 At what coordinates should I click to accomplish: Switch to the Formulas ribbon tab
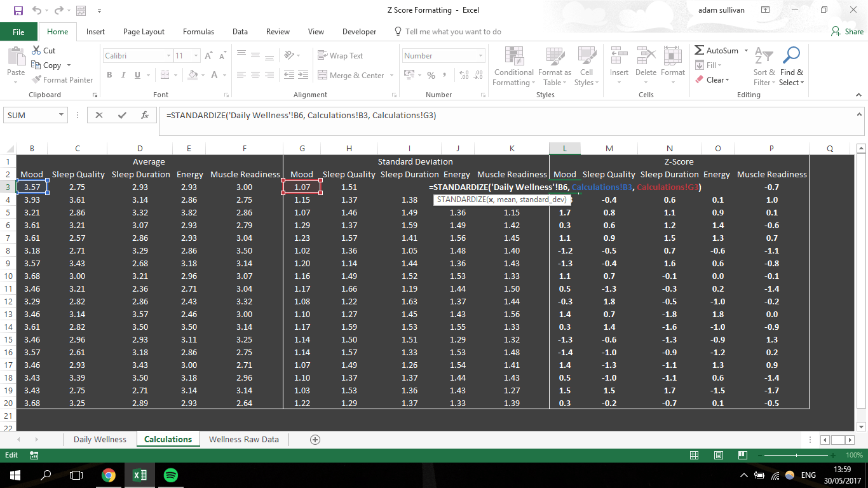point(198,31)
